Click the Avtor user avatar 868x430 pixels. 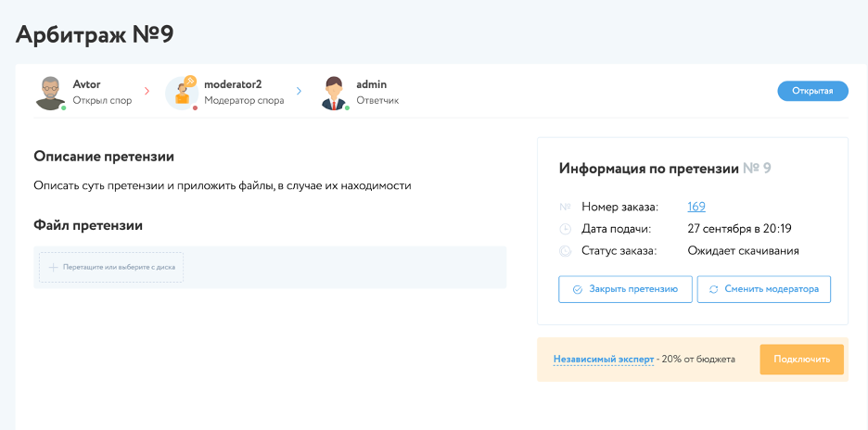[50, 92]
